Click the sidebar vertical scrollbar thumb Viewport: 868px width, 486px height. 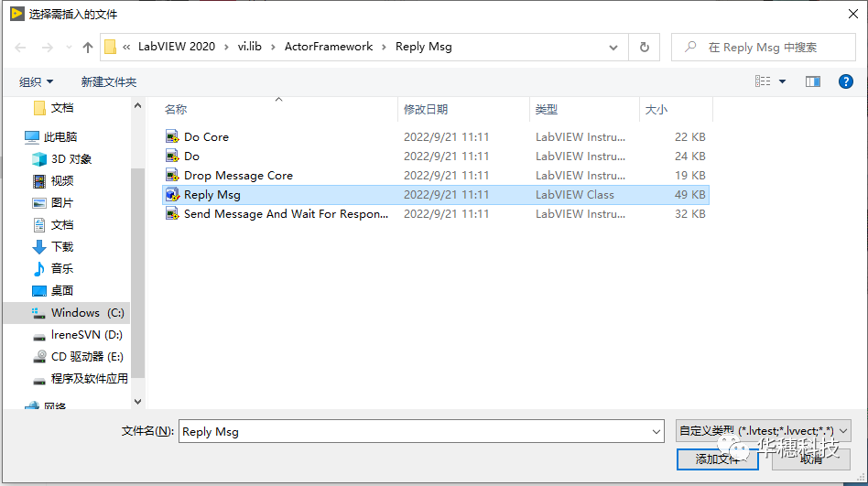click(138, 273)
